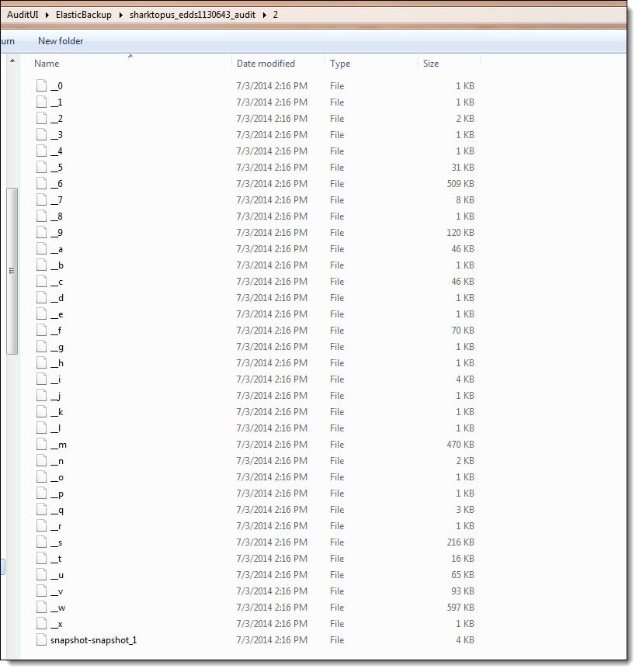Sort by the Date modified column header

pyautogui.click(x=266, y=64)
